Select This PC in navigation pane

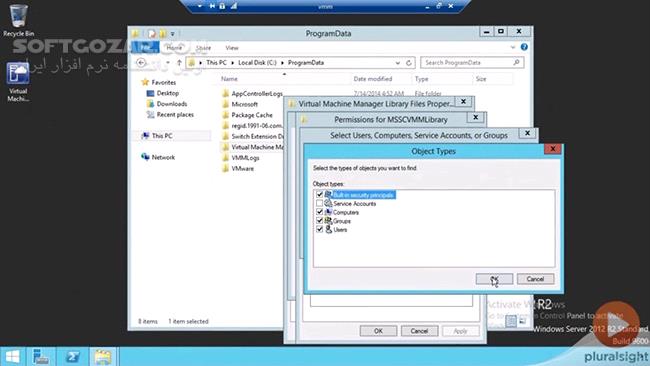[x=162, y=136]
